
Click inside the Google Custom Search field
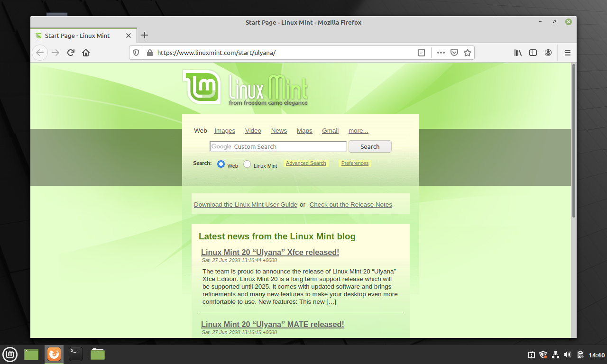pyautogui.click(x=278, y=146)
